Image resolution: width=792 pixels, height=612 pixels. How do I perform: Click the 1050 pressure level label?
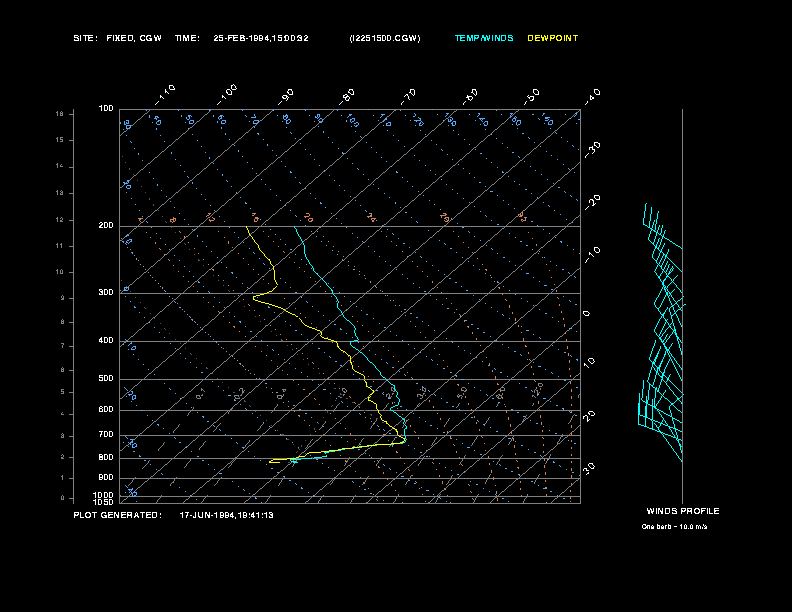pyautogui.click(x=104, y=502)
